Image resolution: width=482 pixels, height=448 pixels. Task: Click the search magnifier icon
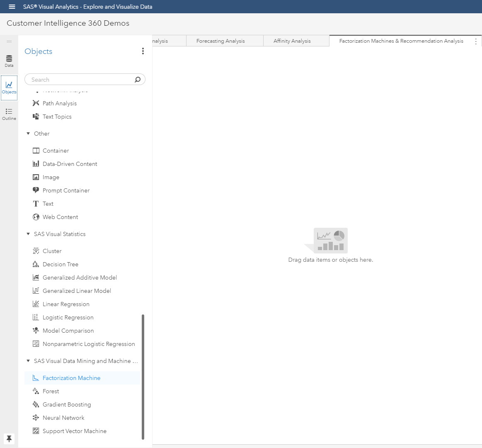point(138,80)
